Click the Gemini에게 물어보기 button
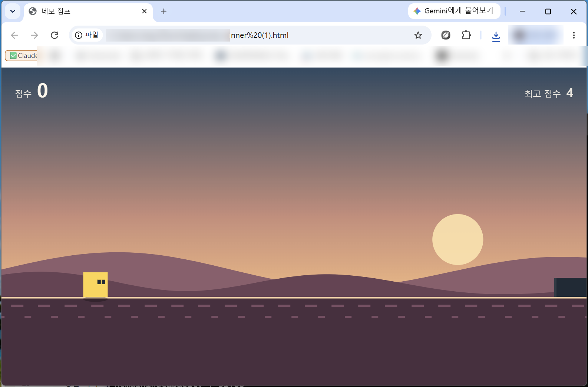 (x=454, y=11)
